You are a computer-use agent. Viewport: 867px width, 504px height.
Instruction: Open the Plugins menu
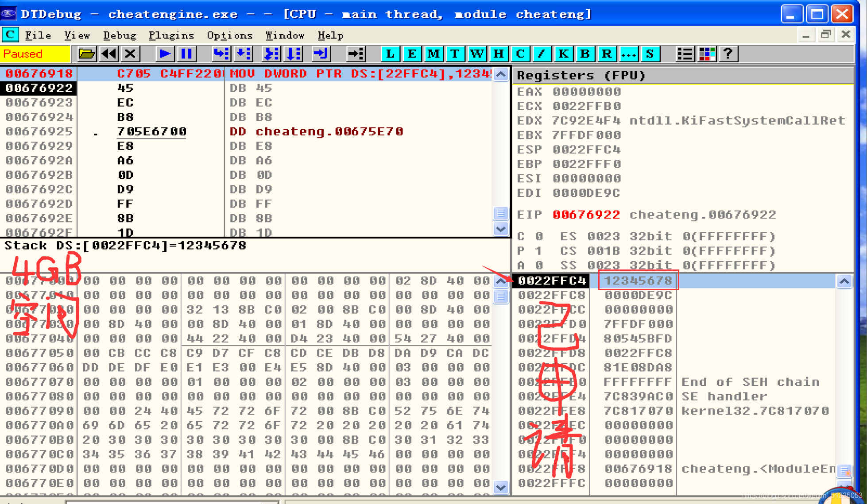pos(171,35)
